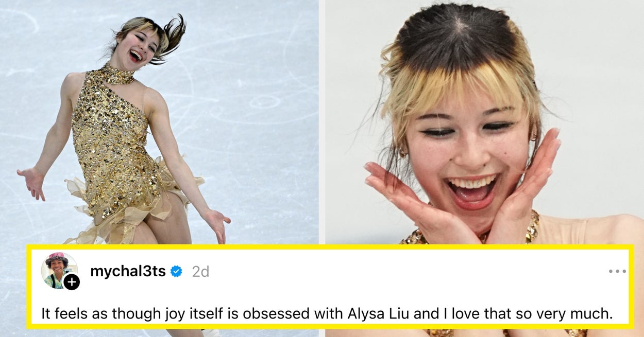The image size is (644, 337).
Task: Click the blue verified checkmark badge
Action: 176,271
